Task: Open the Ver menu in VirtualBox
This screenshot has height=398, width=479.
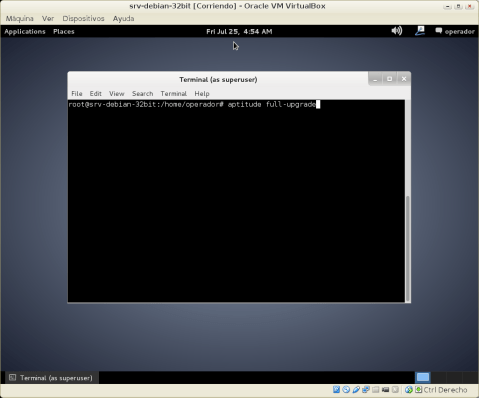Action: click(x=48, y=19)
